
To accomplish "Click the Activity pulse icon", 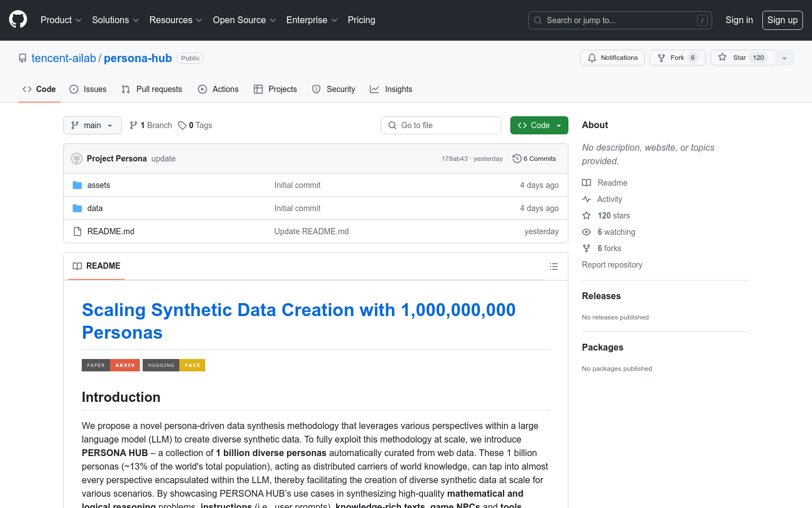I will [586, 199].
